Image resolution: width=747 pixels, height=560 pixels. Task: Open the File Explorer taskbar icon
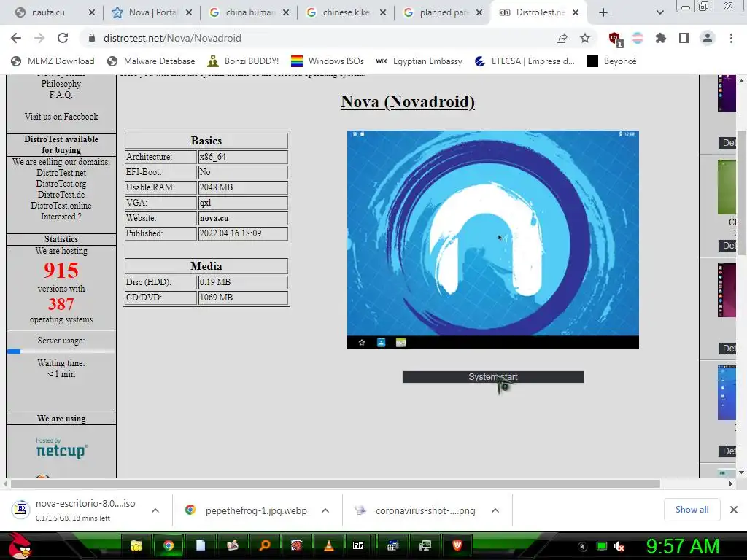coord(136,545)
